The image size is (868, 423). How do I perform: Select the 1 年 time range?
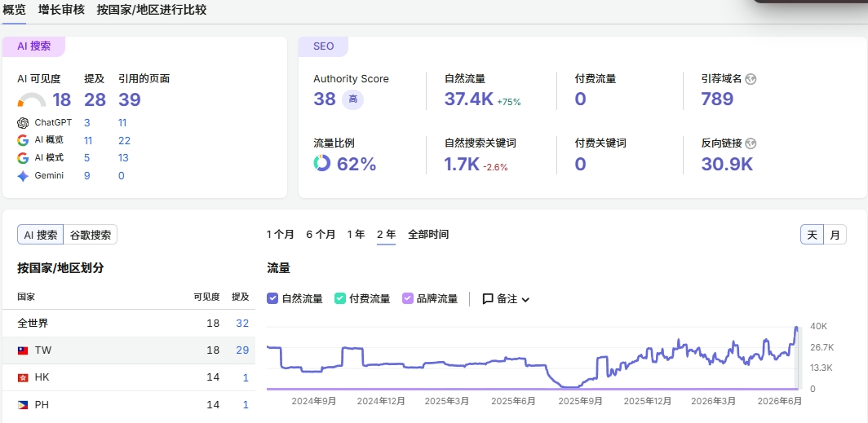(x=356, y=235)
